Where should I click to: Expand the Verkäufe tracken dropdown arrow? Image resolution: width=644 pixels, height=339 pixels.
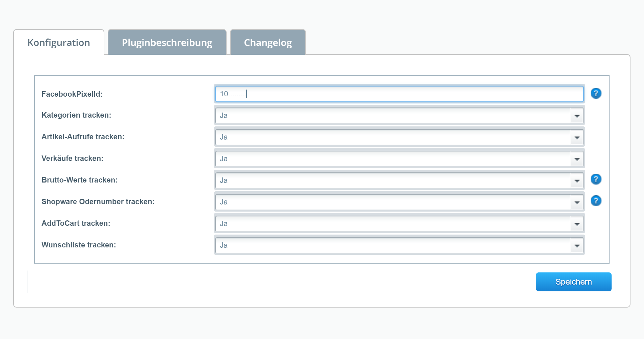(x=577, y=159)
